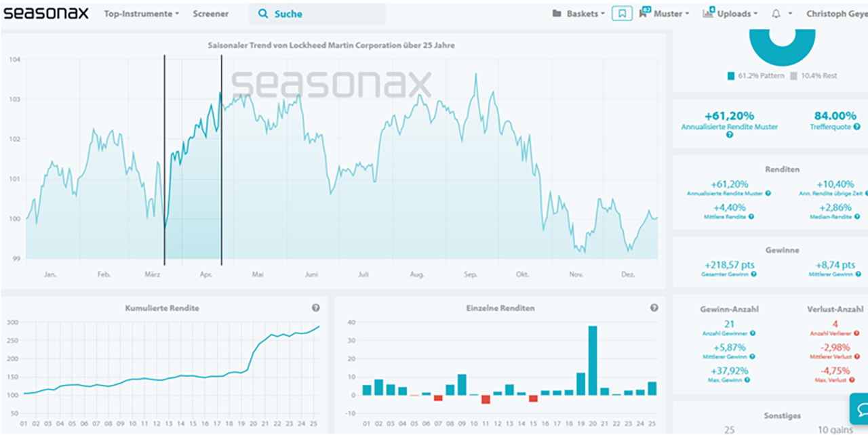Open Christoph's user account menu

[836, 14]
